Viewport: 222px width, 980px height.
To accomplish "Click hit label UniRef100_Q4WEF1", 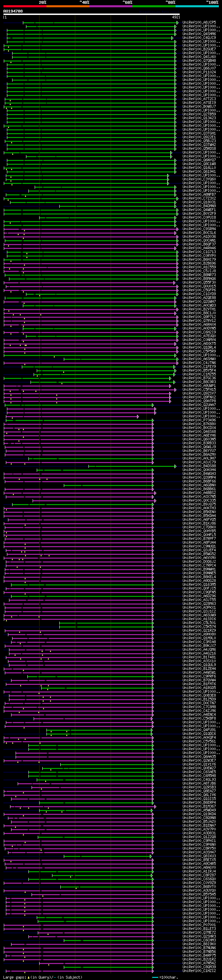I will pos(199,210).
